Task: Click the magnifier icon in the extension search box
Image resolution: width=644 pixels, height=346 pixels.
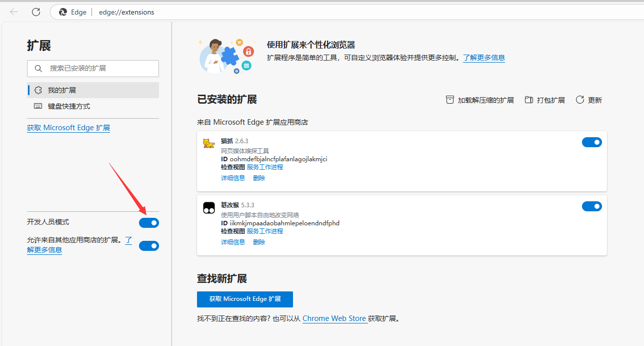Action: pos(38,68)
